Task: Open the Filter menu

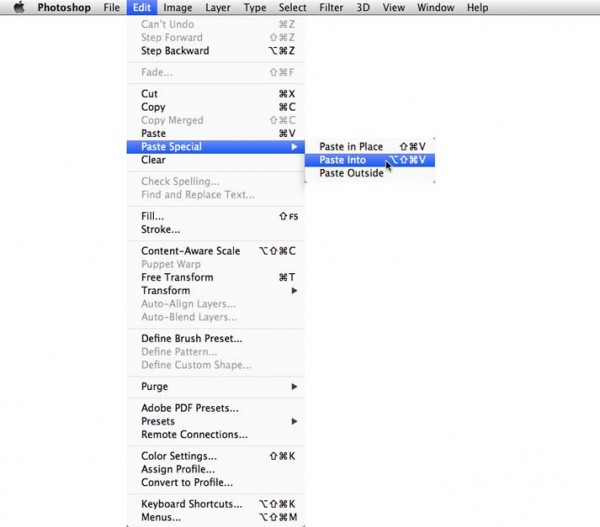Action: tap(333, 7)
